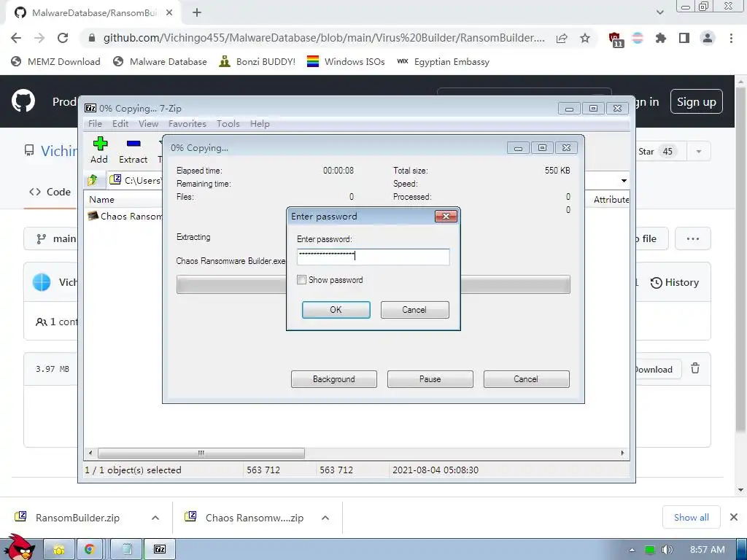This screenshot has height=560, width=747.
Task: Open Chaos Ransomw....zip from download bar
Action: point(244,518)
